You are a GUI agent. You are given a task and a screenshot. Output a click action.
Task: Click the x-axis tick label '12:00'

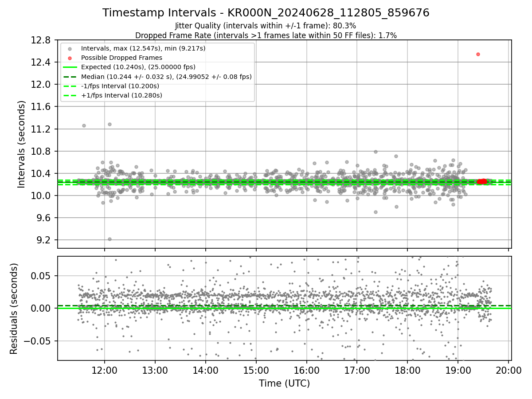click(x=105, y=370)
